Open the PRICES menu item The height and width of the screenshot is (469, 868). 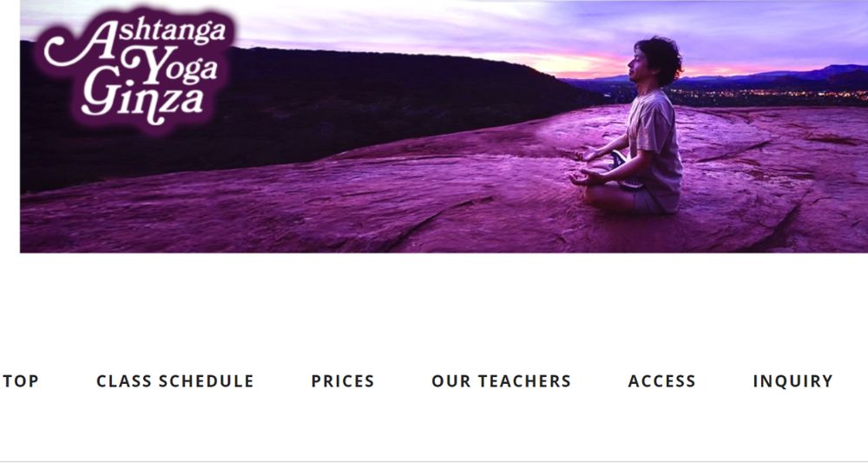(x=343, y=381)
